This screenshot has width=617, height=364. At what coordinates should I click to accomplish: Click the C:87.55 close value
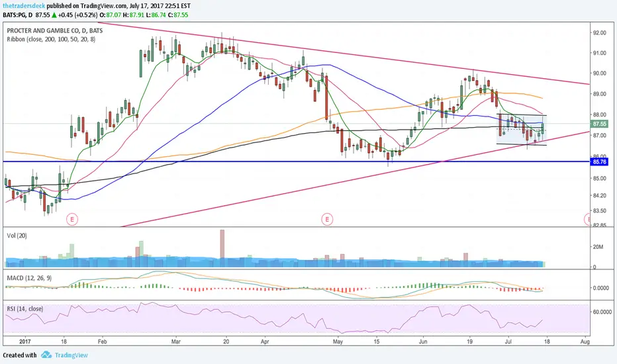178,15
